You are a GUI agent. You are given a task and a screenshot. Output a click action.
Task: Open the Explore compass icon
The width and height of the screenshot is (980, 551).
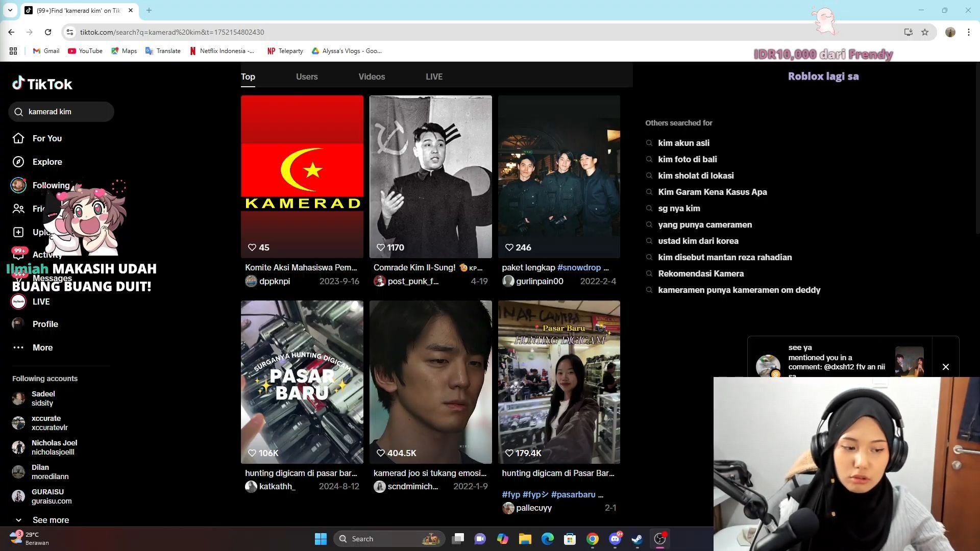coord(18,162)
